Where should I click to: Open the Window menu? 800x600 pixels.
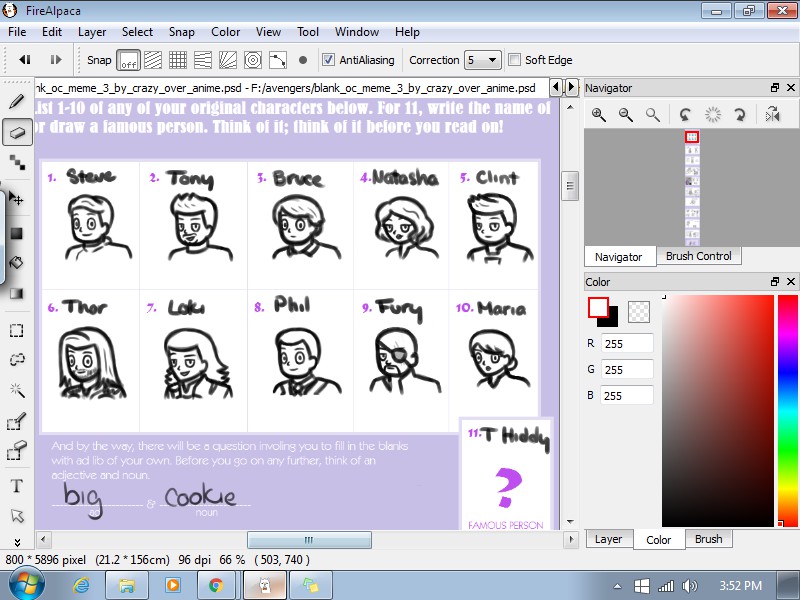click(357, 32)
